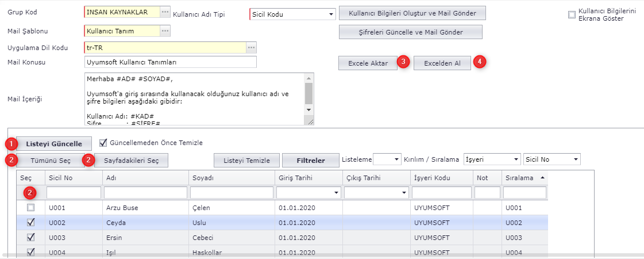Screen dimensions: 644x259
Task: Open the Grup Kod lookup ellipsis button
Action: tap(165, 12)
